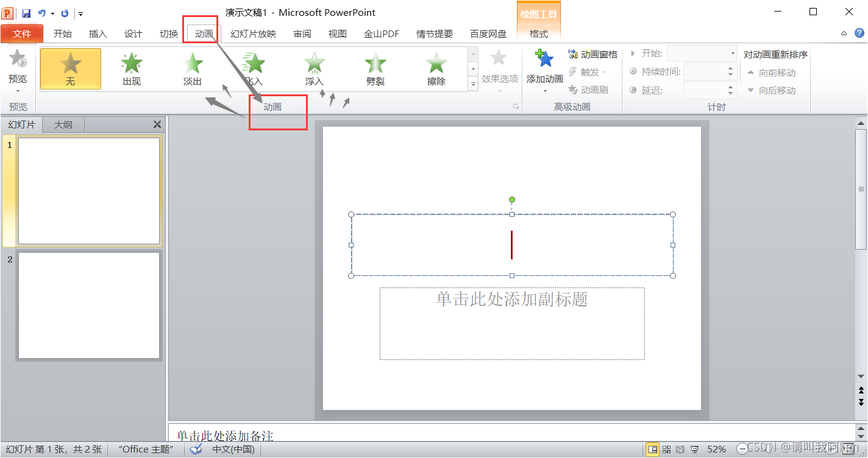Switch to the 大纲 outline pane tab
The height and width of the screenshot is (458, 868).
click(x=63, y=125)
